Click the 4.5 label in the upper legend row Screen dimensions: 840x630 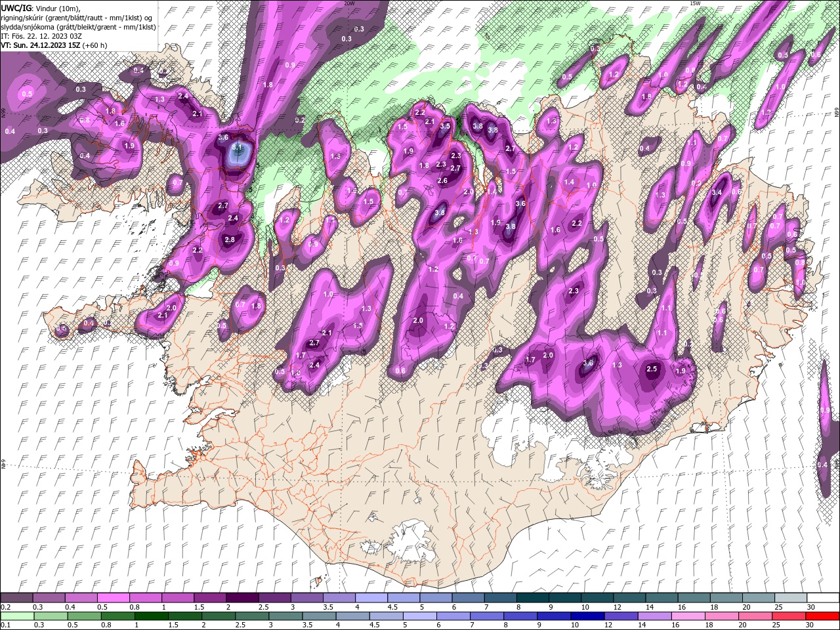pyautogui.click(x=392, y=607)
